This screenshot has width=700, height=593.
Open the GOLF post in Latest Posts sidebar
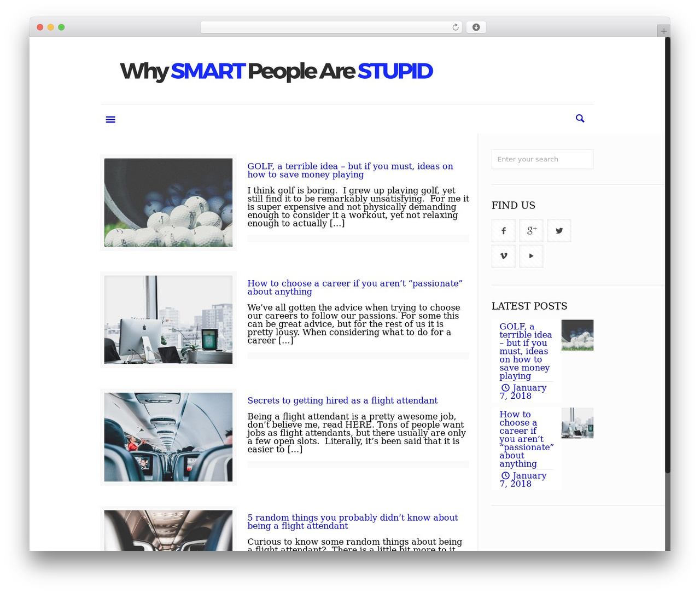pyautogui.click(x=526, y=351)
